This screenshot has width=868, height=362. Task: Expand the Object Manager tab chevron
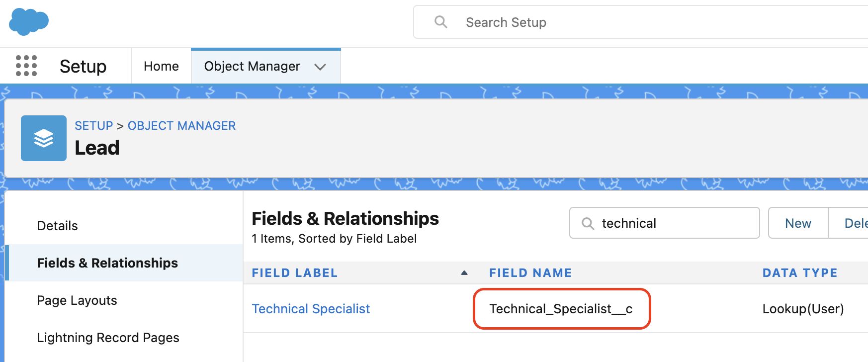(x=320, y=67)
